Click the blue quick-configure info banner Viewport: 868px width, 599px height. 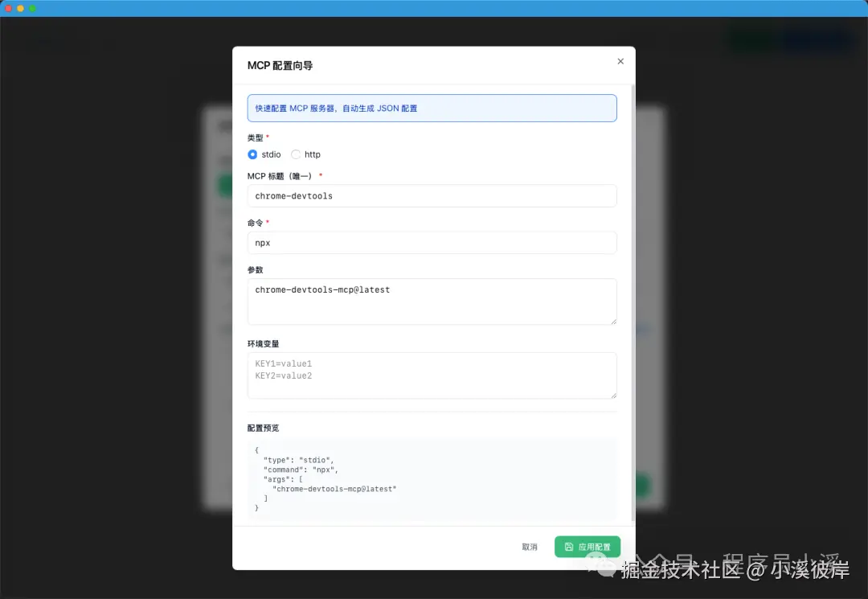432,107
